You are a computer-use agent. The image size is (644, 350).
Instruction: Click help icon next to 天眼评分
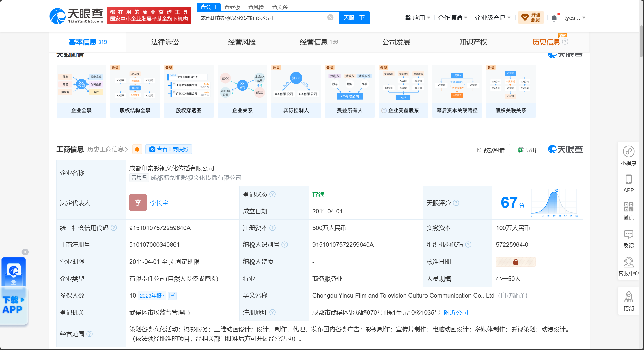pos(456,203)
